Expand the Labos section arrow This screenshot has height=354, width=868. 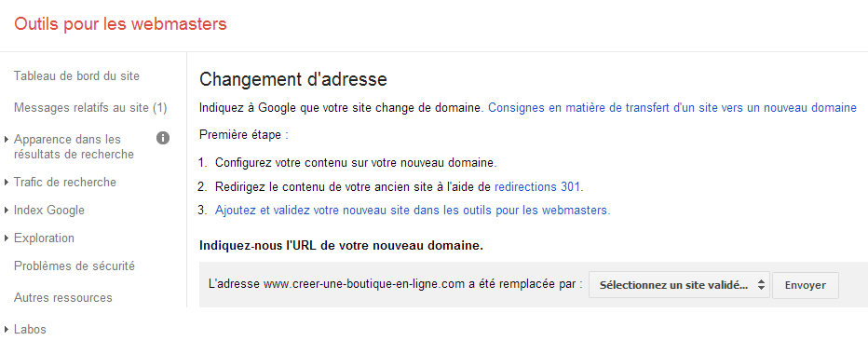(x=7, y=330)
